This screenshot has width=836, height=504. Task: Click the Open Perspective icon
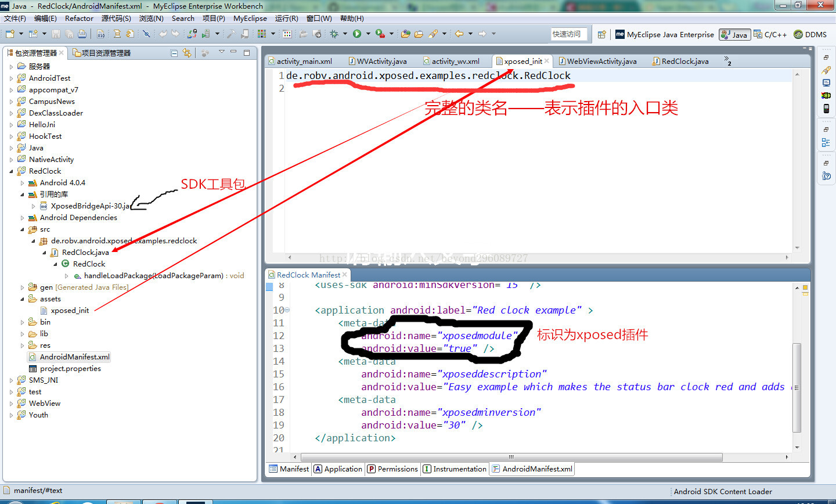coord(602,34)
